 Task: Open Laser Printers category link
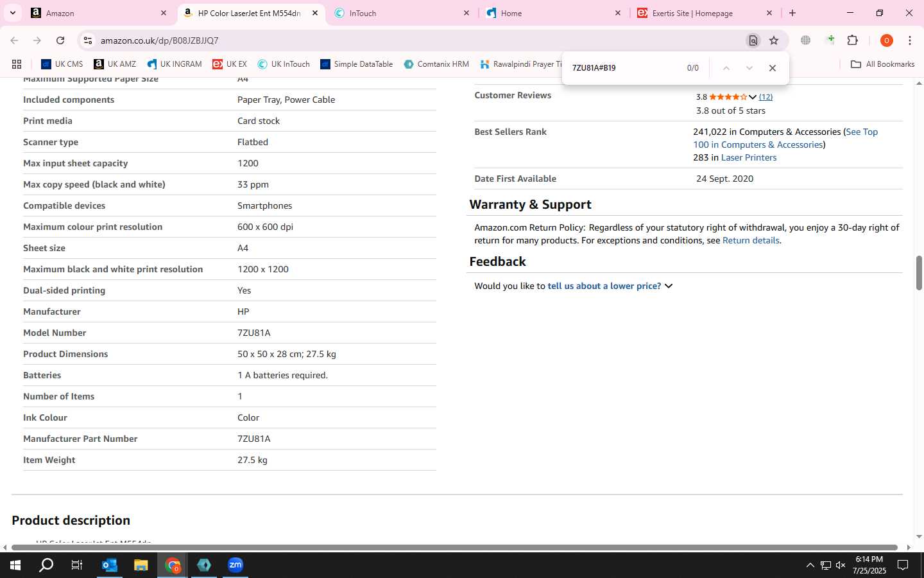[749, 157]
